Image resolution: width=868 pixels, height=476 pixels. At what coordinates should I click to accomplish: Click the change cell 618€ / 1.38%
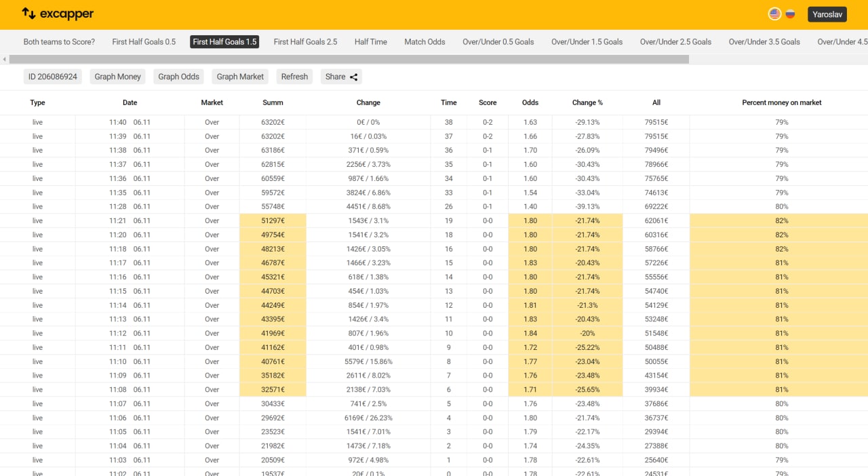tap(368, 277)
